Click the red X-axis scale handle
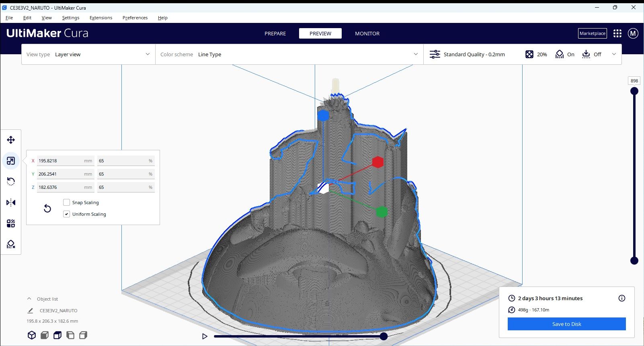This screenshot has height=346, width=644. (377, 162)
